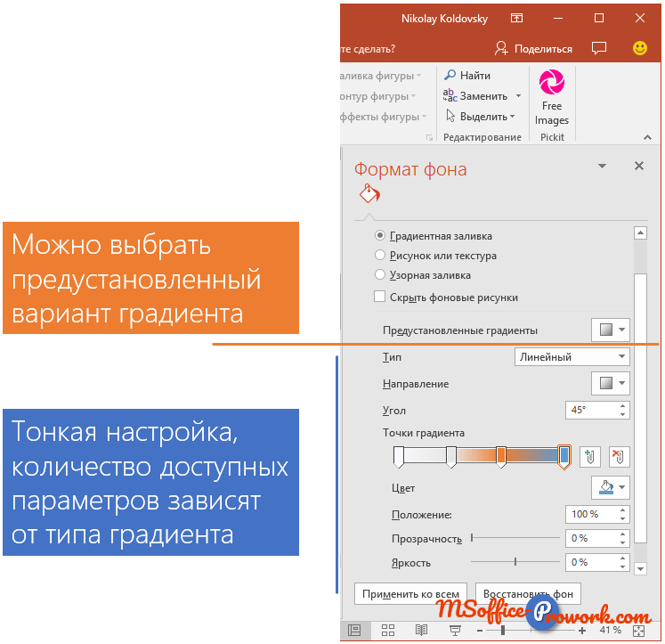Select Pattern fill (Узорная заливка) radio

coord(380,275)
